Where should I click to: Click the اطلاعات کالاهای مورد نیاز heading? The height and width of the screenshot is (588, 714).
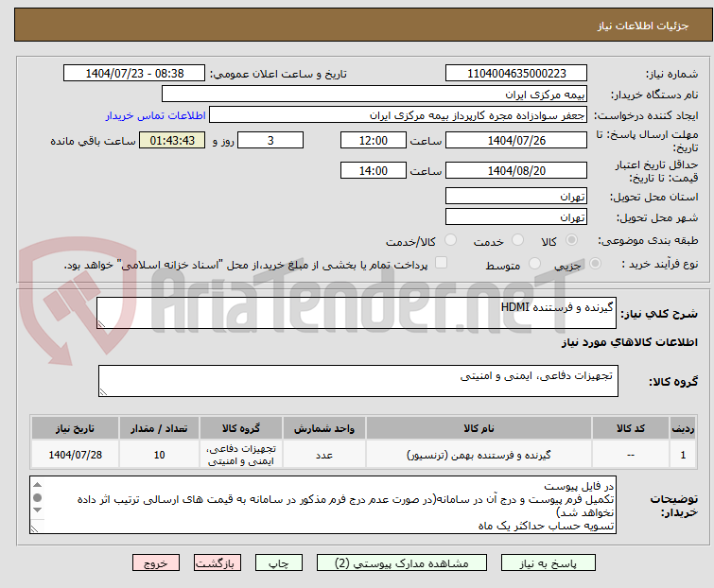click(x=629, y=342)
